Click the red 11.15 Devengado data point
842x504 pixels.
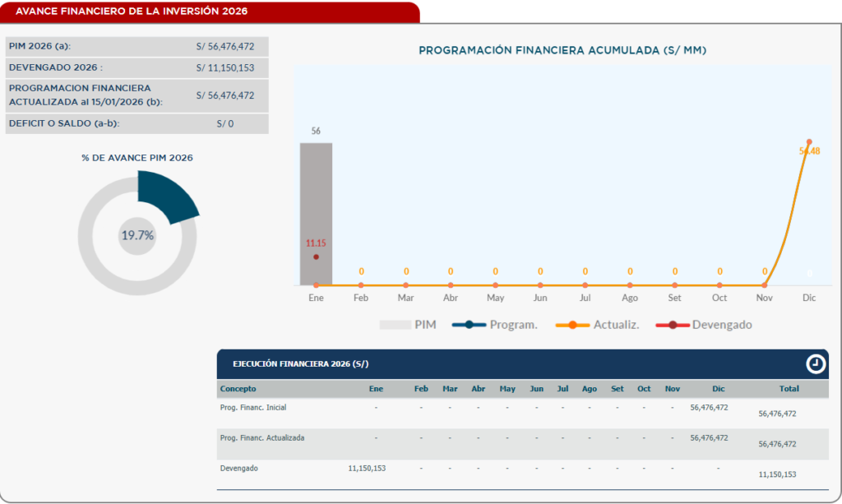pos(316,257)
